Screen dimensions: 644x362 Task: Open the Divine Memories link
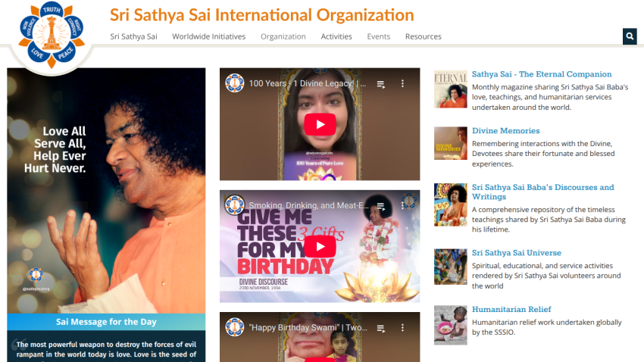[505, 131]
